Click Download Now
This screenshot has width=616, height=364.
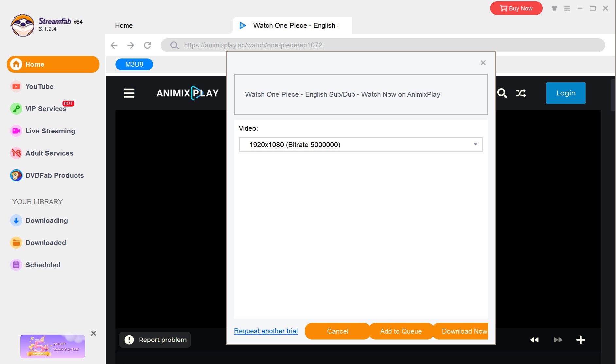point(461,331)
